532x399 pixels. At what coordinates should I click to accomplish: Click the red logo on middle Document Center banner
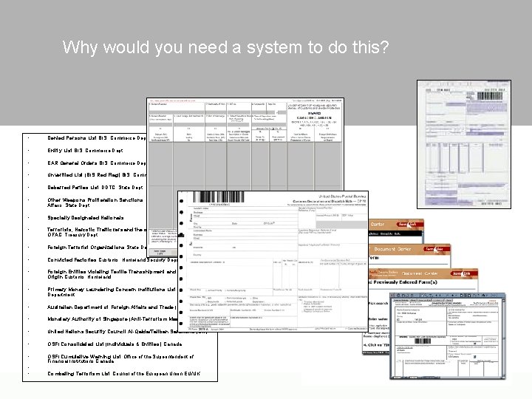437,249
